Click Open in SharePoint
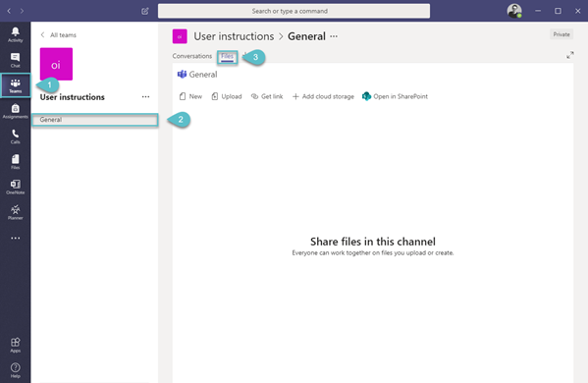The width and height of the screenshot is (588, 383). (395, 96)
